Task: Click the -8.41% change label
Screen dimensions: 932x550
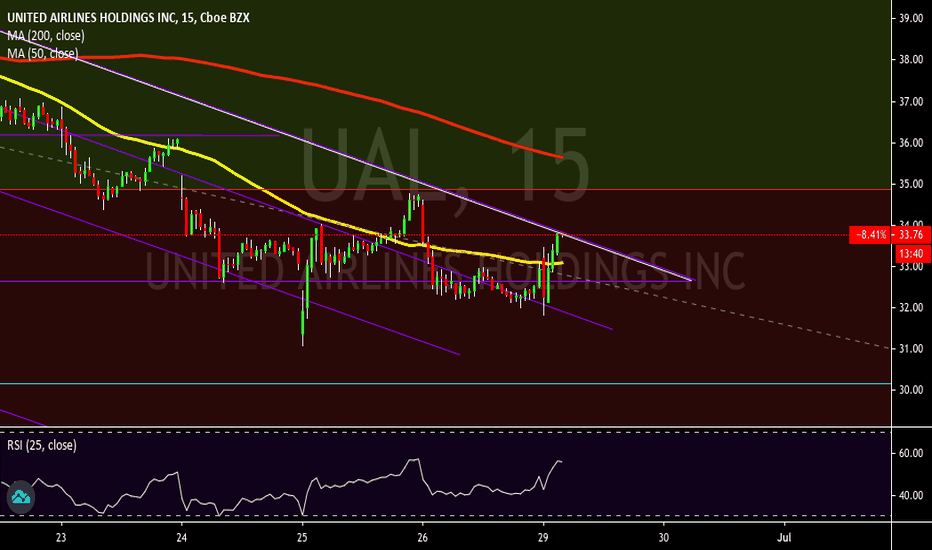Action: click(871, 235)
